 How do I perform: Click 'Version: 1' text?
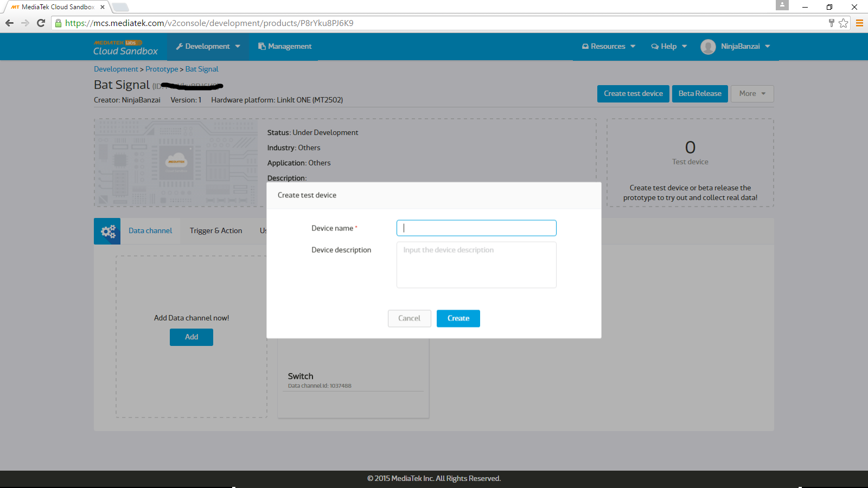pyautogui.click(x=186, y=100)
